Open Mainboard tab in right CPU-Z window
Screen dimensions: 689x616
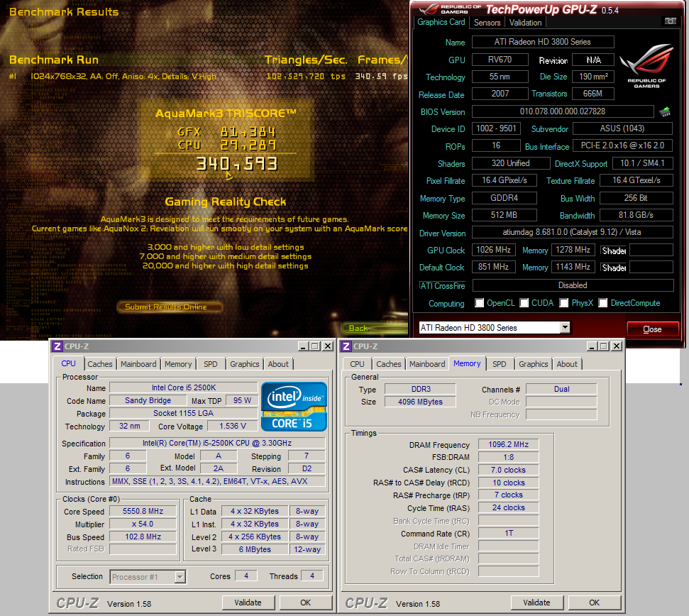pyautogui.click(x=427, y=364)
